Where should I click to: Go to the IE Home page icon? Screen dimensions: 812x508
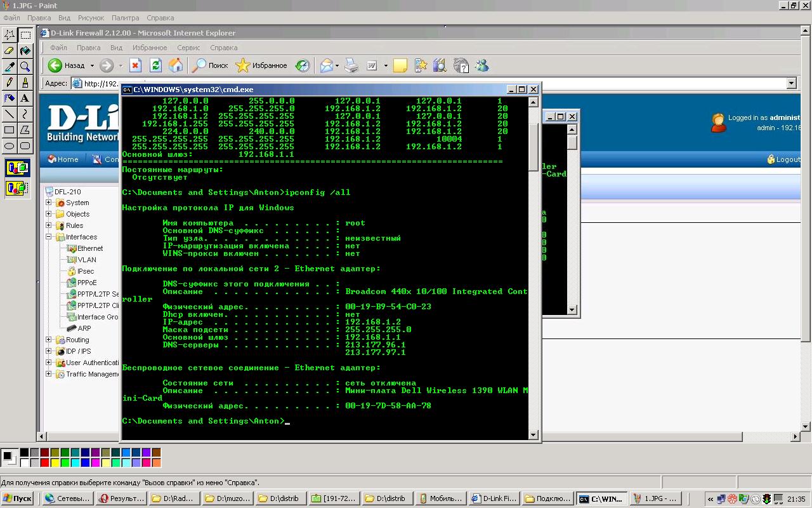coord(176,65)
